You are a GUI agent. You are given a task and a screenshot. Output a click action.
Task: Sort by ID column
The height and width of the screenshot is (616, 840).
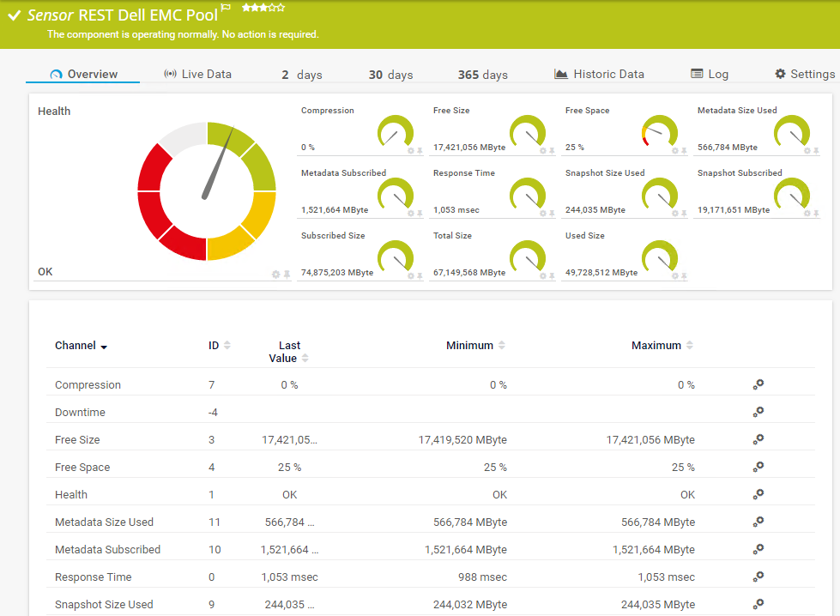pos(227,346)
